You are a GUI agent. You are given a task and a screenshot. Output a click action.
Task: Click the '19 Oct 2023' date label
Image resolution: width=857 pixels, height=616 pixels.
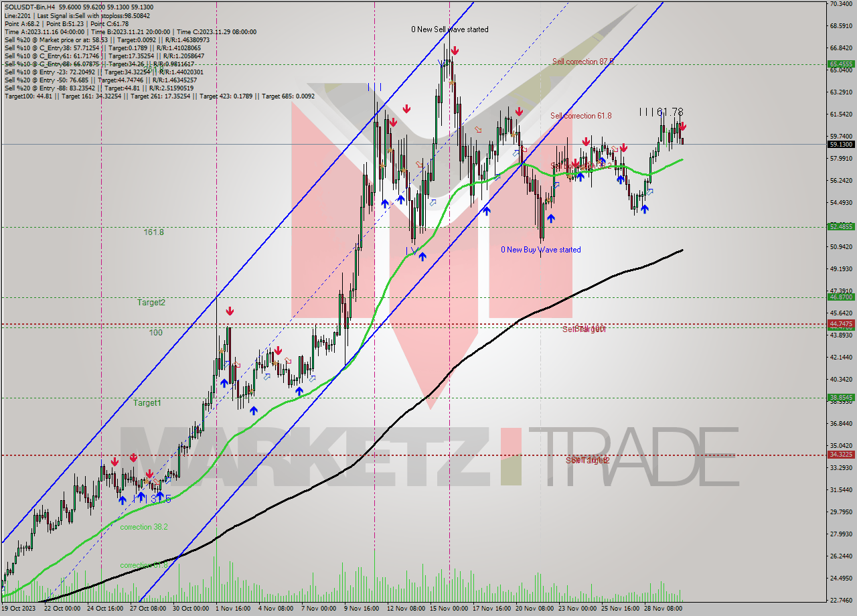pyautogui.click(x=17, y=609)
